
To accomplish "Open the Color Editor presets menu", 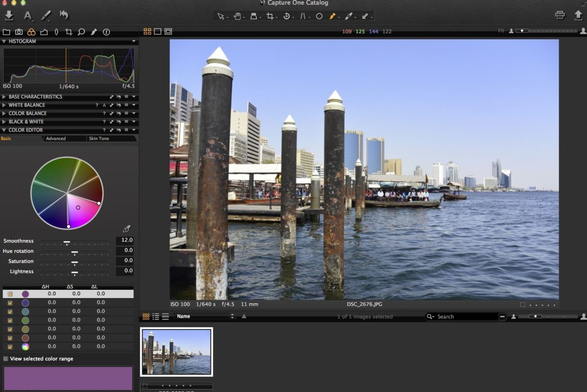I will point(126,130).
